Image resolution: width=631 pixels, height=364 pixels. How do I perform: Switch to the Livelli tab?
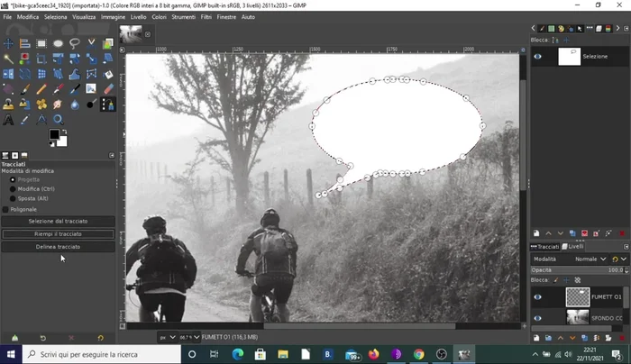[575, 246]
